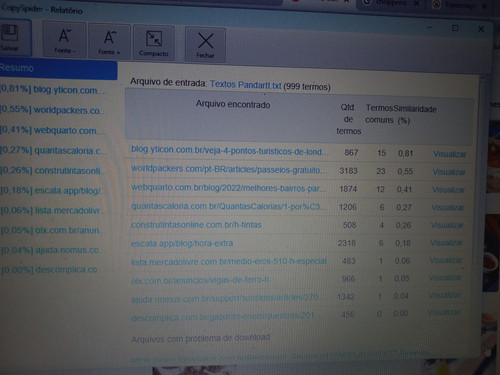Click Visualizar for lista.mercadolivre row

tap(446, 260)
